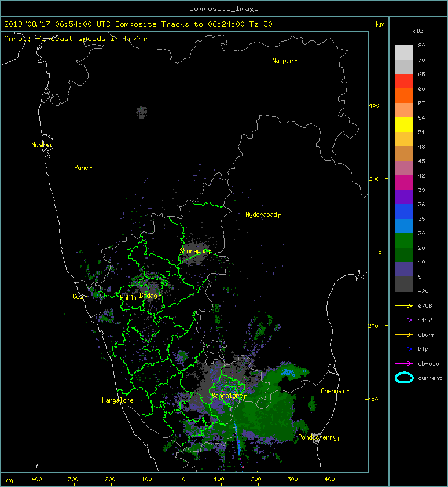The image size is (448, 487).
Task: Click the 67CB yellow arrow legend icon
Action: pyautogui.click(x=404, y=305)
